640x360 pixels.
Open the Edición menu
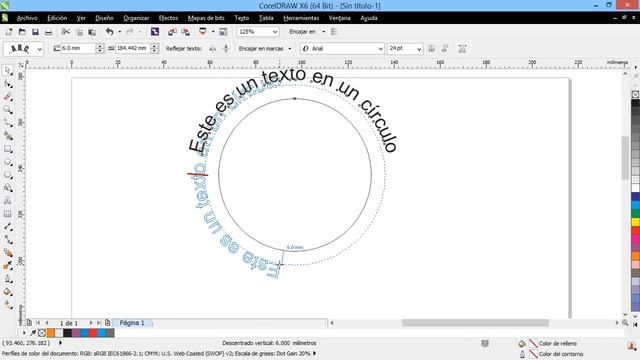pos(57,18)
